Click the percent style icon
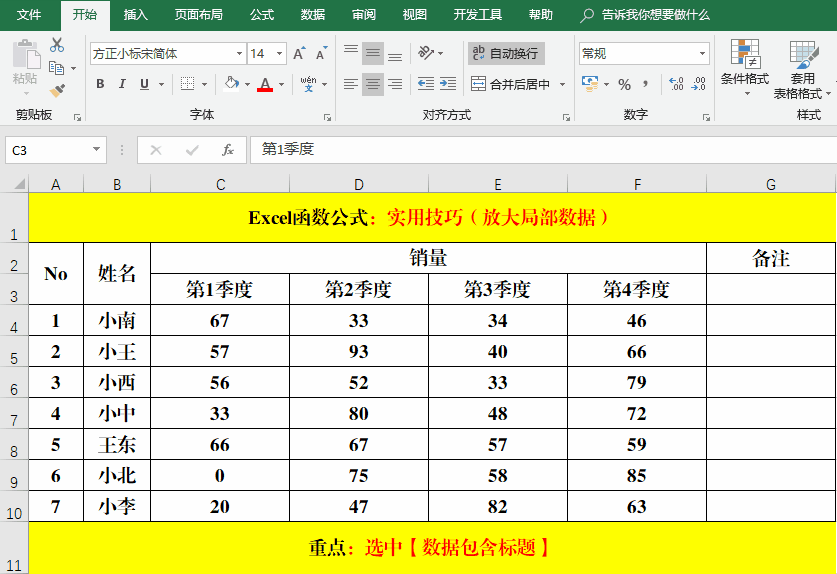 [624, 85]
